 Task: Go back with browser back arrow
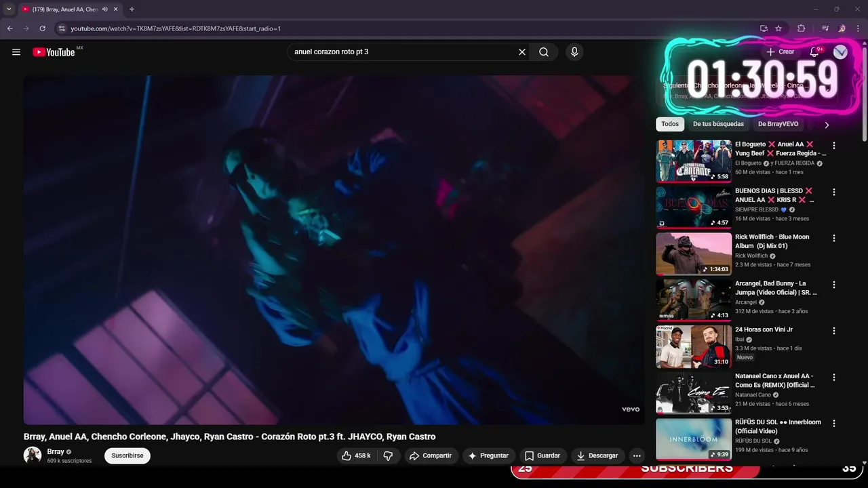10,28
